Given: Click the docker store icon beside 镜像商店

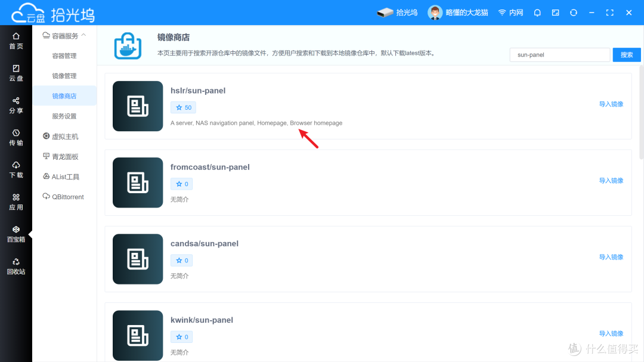Looking at the screenshot, I should coord(128,45).
